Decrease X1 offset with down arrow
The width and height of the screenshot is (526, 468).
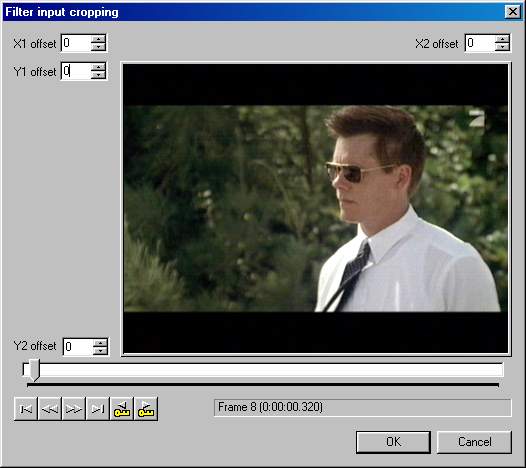[x=98, y=47]
